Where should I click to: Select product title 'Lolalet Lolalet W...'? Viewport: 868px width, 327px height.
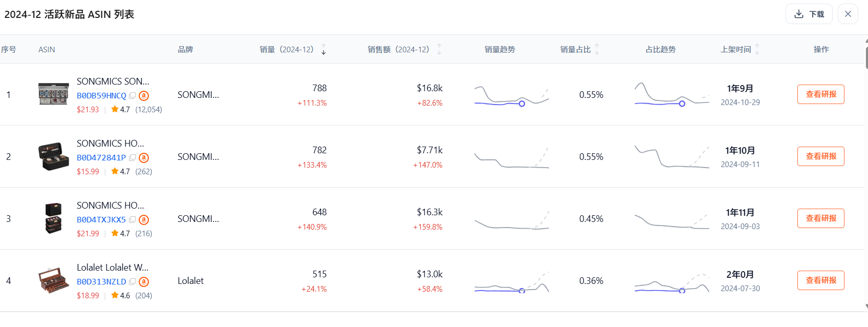[113, 268]
